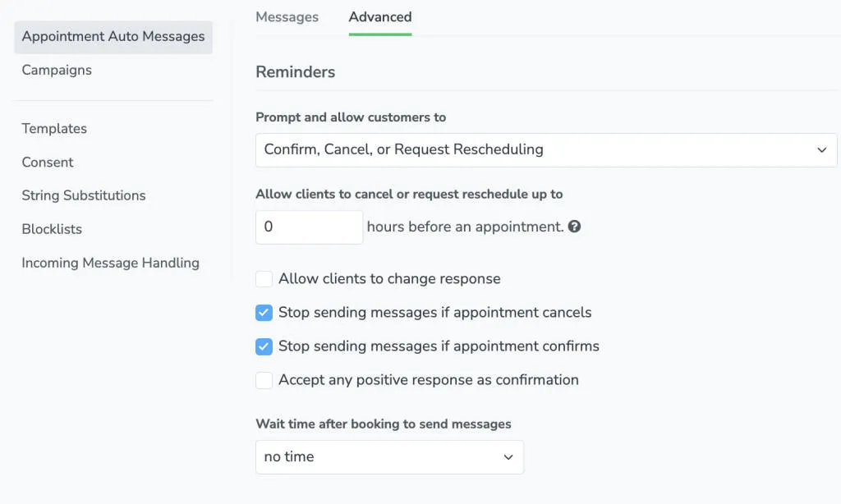
Task: Select 'Confirm, Cancel, or Request Rescheduling' combo box
Action: [x=545, y=149]
